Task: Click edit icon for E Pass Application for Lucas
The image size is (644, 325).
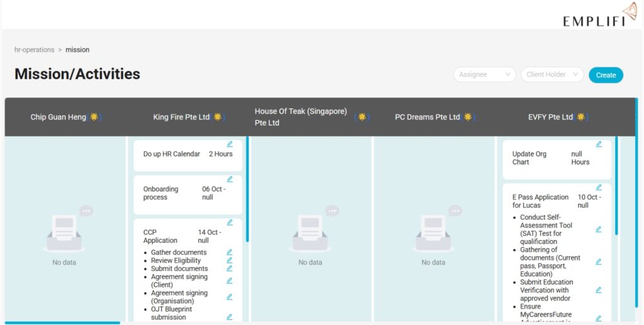Action: pos(599,187)
